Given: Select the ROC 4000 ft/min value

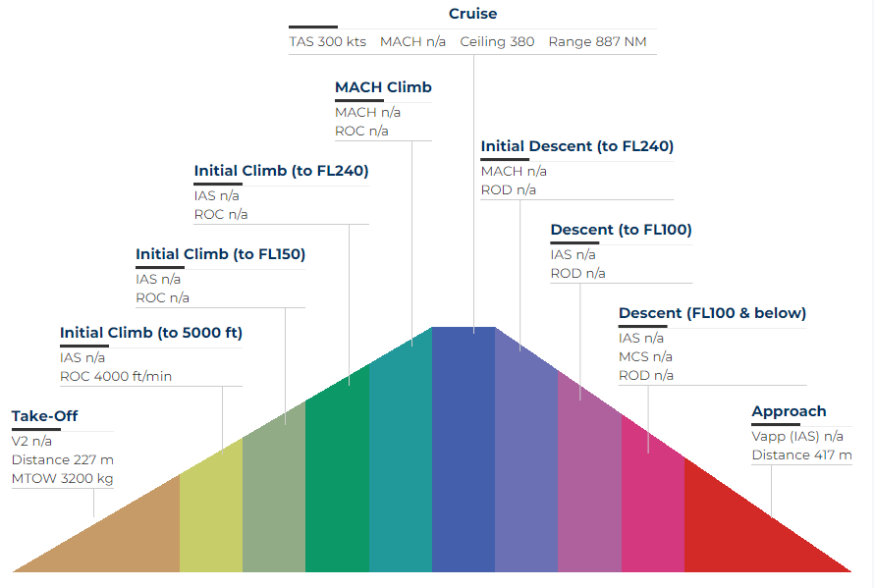Looking at the screenshot, I should (116, 376).
